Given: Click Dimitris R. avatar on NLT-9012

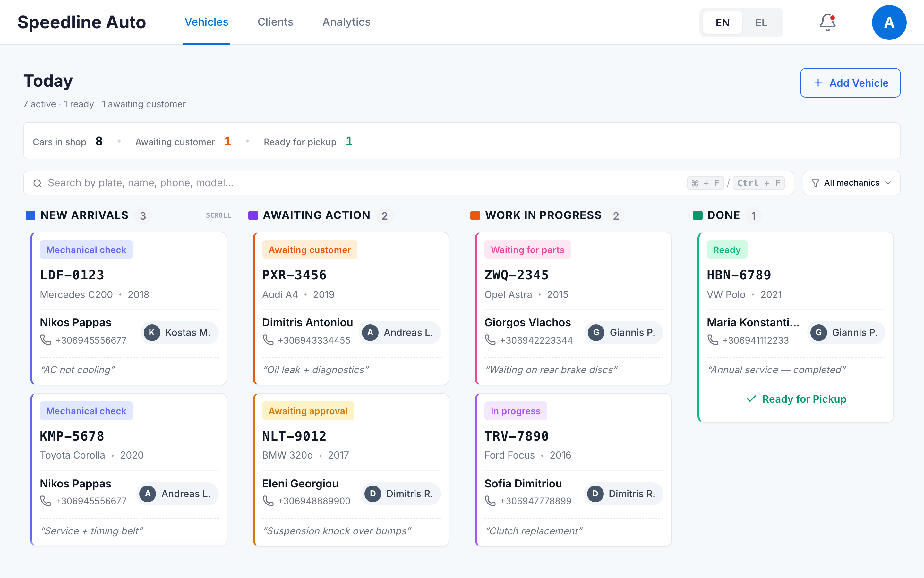Looking at the screenshot, I should coord(373,494).
